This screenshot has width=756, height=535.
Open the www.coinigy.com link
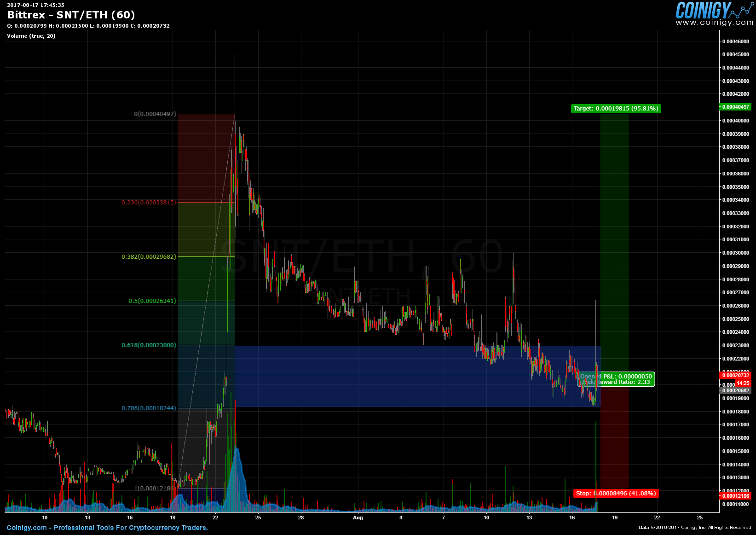(x=715, y=23)
